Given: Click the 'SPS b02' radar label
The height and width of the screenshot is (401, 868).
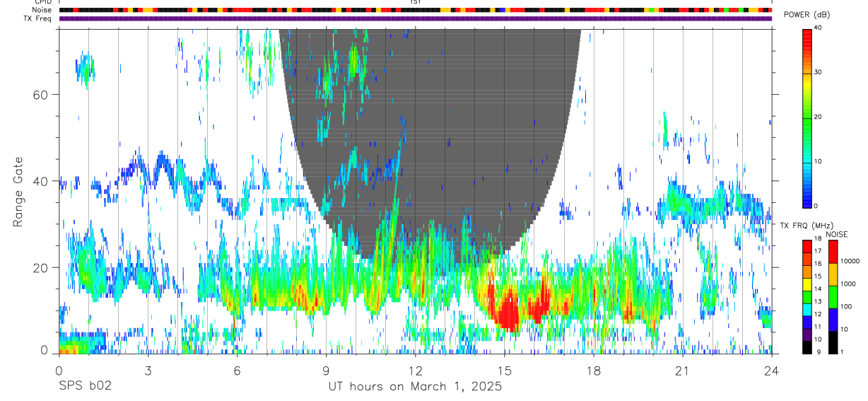Looking at the screenshot, I should coord(85,387).
